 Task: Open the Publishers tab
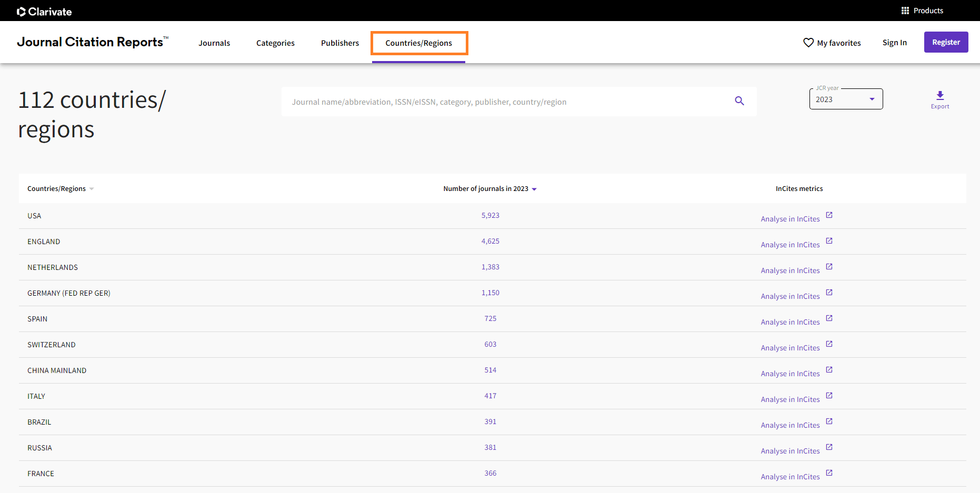point(340,43)
